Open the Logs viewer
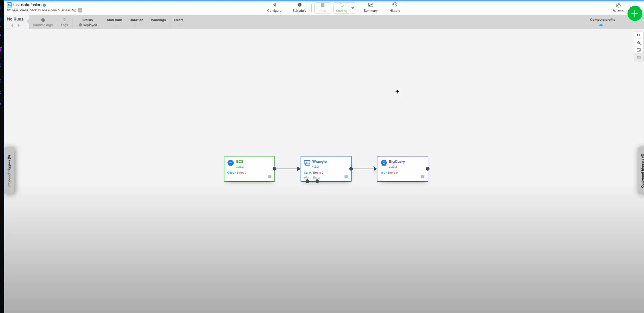644x313 pixels. [64, 22]
